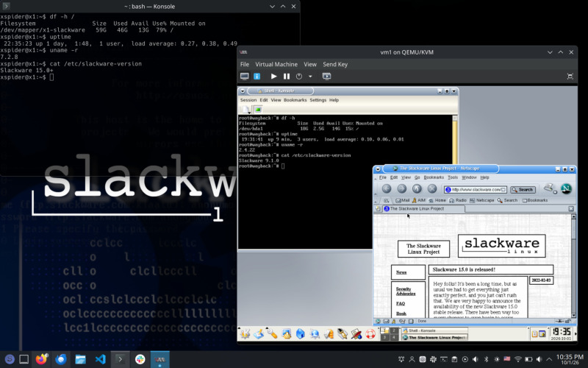Open the window menu arrow of Netscape titlebar
The height and width of the screenshot is (368, 588).
378,169
